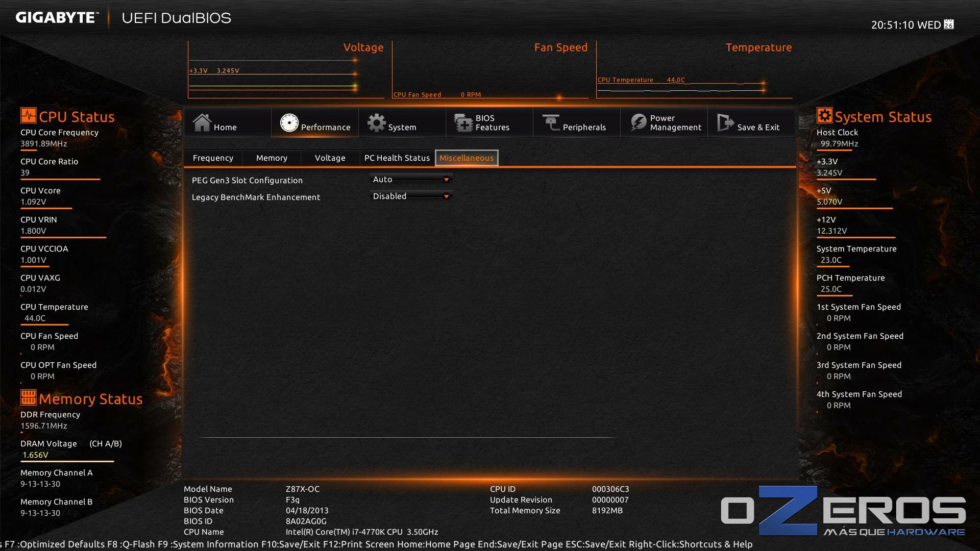The width and height of the screenshot is (980, 551).
Task: Click the +5V value 5.070V
Action: 829,202
